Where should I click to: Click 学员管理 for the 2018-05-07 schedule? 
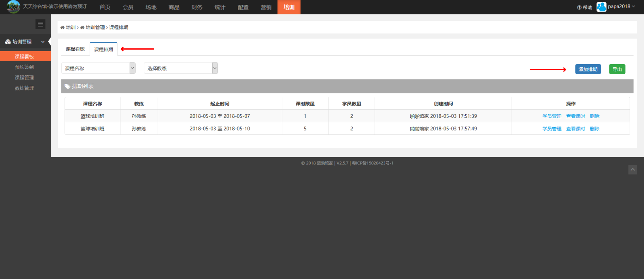point(552,116)
